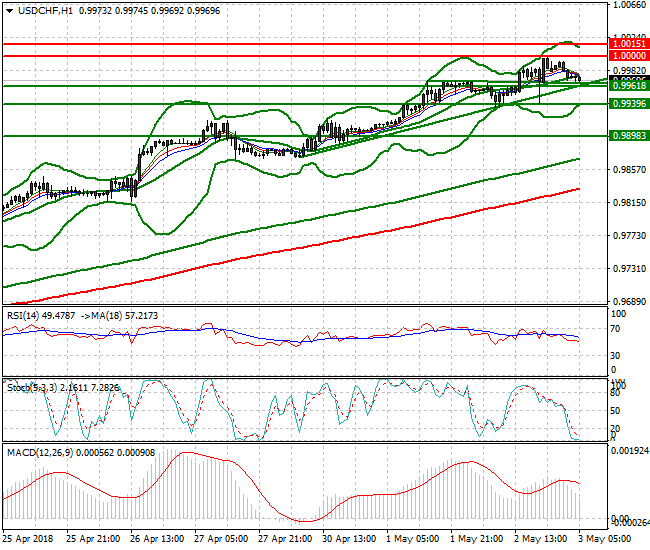
Task: Click the 25 Apr 2018 time axis label
Action: [28, 539]
